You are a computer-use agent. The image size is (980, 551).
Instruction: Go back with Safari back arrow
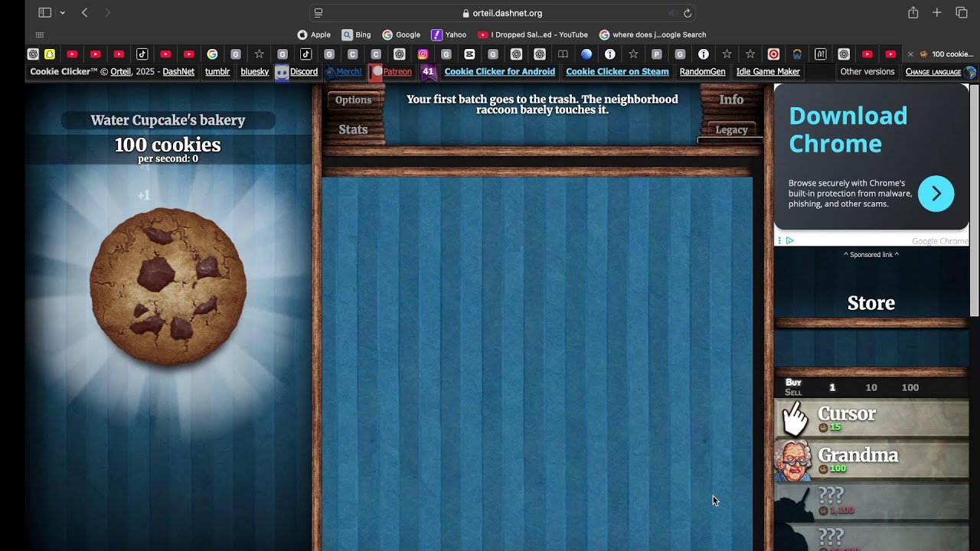(x=84, y=13)
